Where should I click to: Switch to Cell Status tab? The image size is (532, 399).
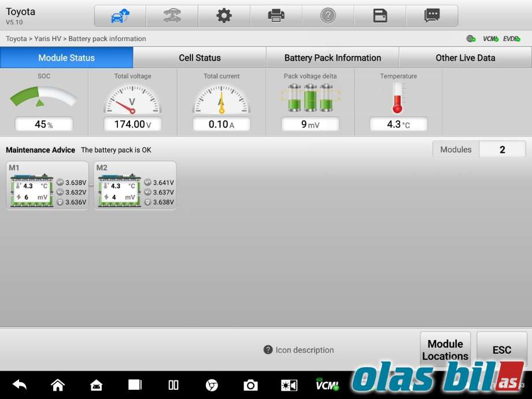click(x=200, y=58)
